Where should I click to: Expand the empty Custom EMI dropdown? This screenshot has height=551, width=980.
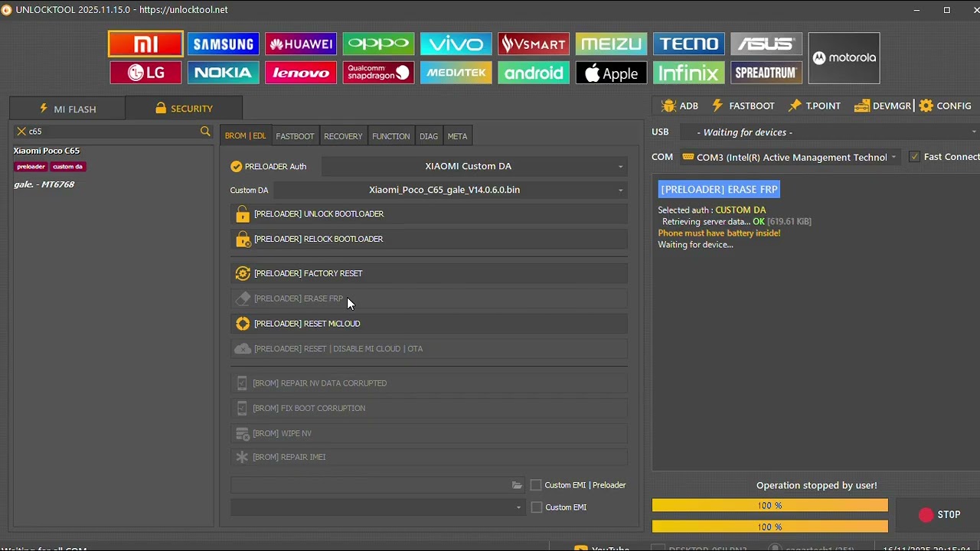(378, 507)
